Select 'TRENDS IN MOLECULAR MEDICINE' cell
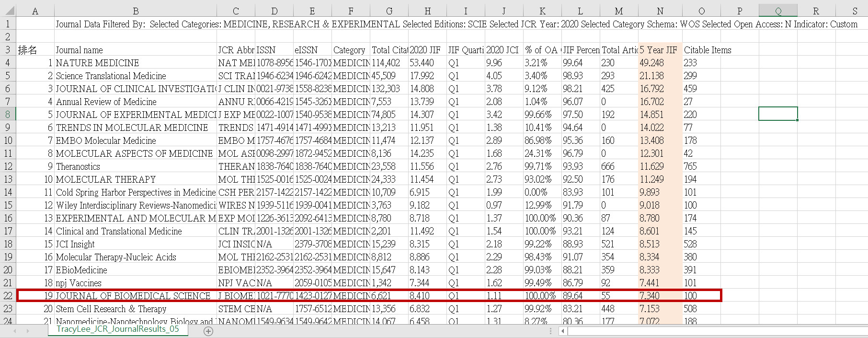868x338 pixels. [x=136, y=128]
